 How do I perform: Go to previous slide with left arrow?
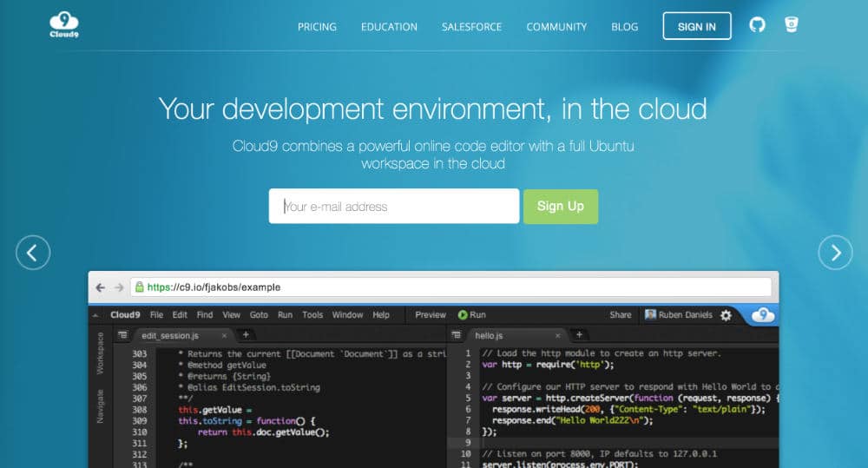(x=33, y=253)
